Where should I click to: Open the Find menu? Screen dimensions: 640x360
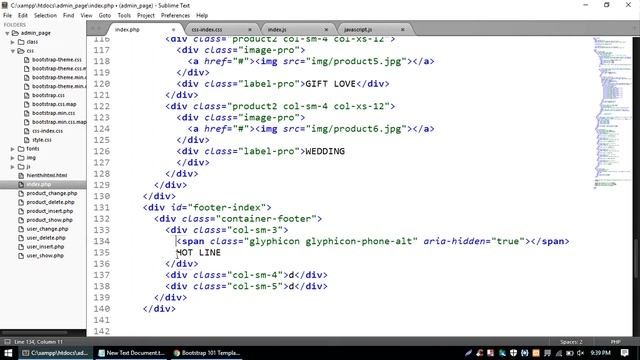[69, 15]
